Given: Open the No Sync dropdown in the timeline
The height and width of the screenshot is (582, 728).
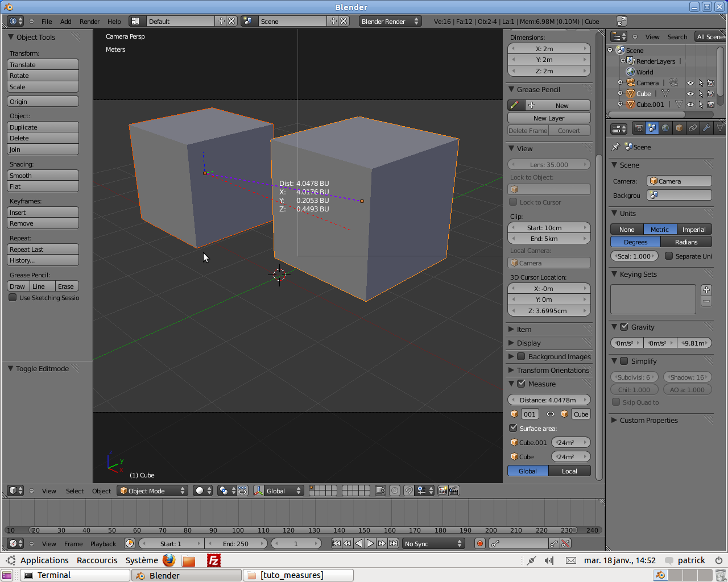Looking at the screenshot, I should [433, 543].
